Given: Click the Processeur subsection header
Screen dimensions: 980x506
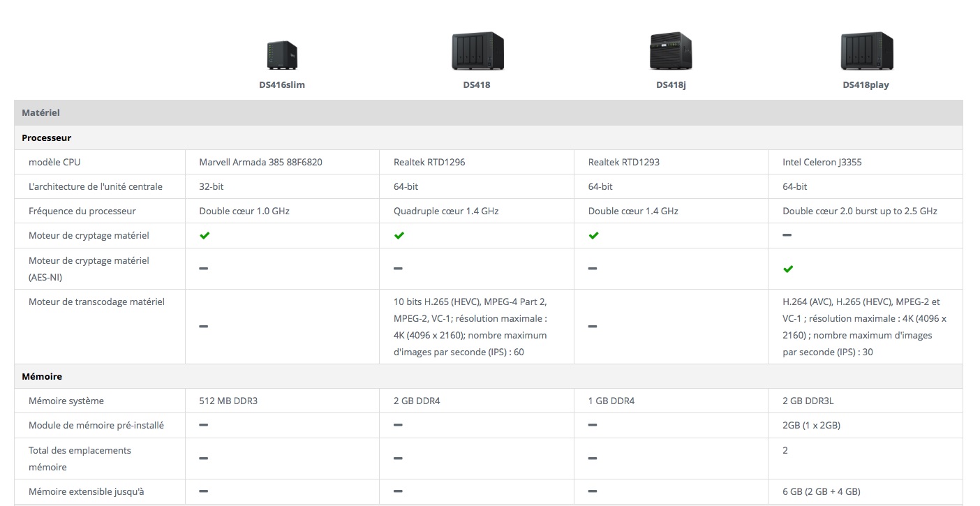Looking at the screenshot, I should pyautogui.click(x=488, y=137).
